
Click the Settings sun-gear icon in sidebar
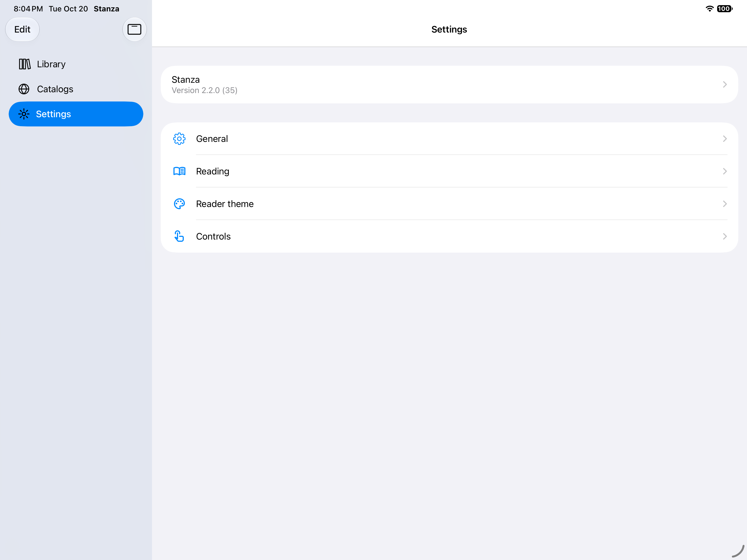click(24, 114)
